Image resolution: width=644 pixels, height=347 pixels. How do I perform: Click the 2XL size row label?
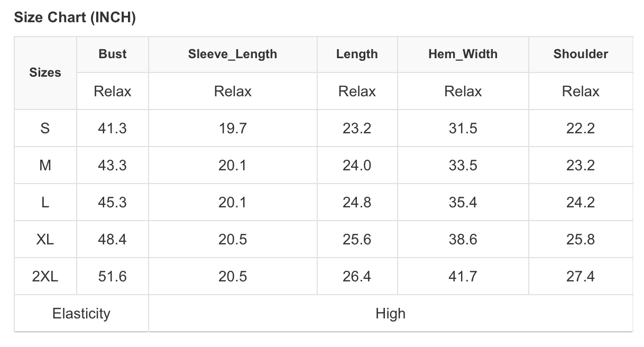pyautogui.click(x=45, y=276)
